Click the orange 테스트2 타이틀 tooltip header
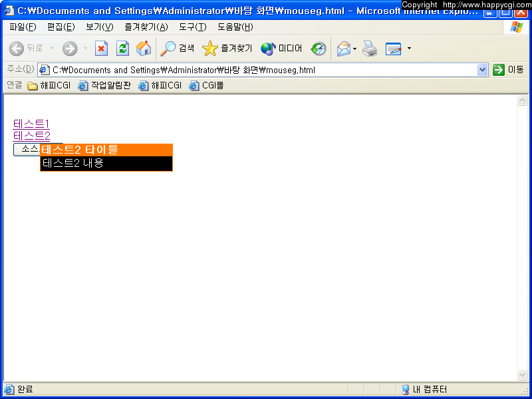532x399 pixels. click(x=106, y=150)
